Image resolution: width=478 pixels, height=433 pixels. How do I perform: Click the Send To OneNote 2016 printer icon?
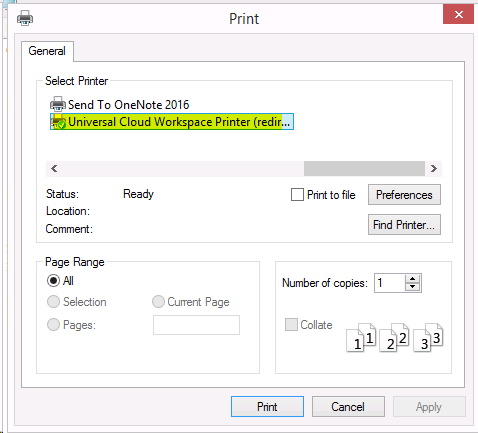58,104
